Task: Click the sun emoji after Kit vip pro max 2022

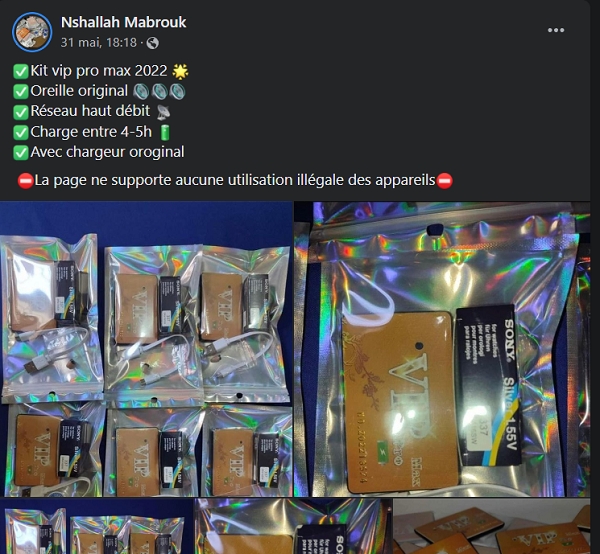Action: pyautogui.click(x=180, y=72)
